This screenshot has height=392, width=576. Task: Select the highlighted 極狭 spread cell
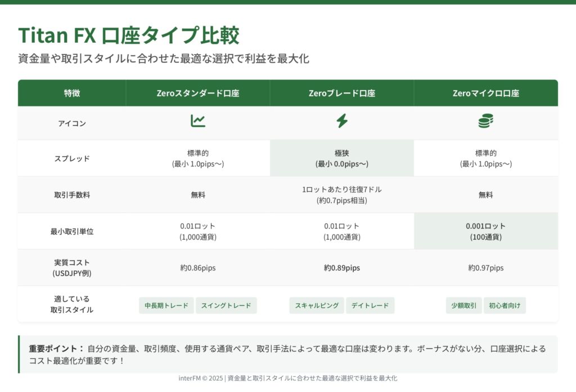341,158
